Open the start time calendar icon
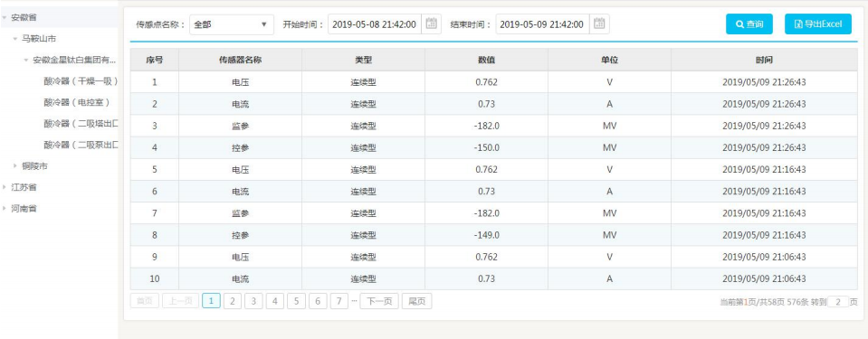Image resolution: width=868 pixels, height=339 pixels. 431,24
